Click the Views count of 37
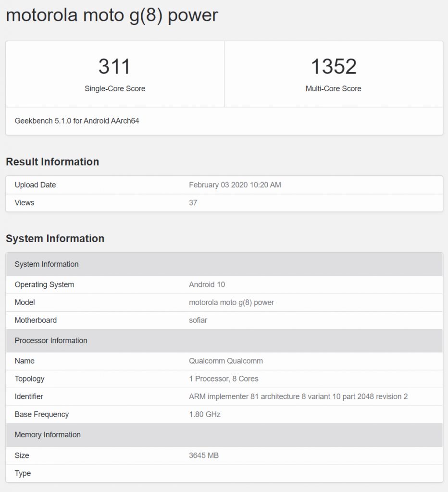448x492 pixels. pyautogui.click(x=193, y=203)
